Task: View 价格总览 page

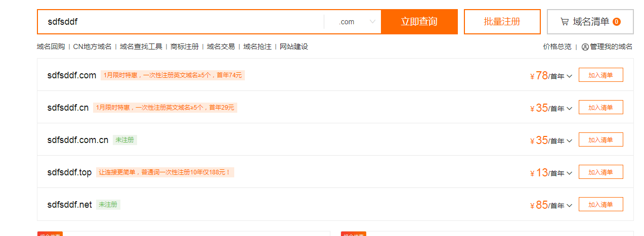Action: pos(557,46)
